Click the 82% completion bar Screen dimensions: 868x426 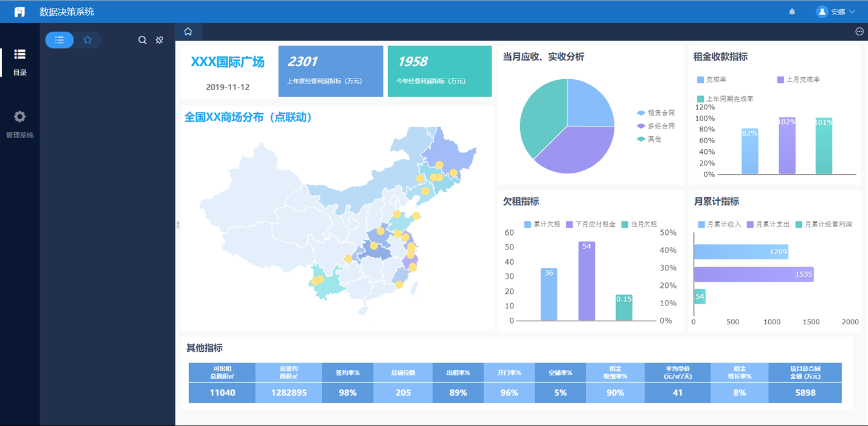[750, 152]
